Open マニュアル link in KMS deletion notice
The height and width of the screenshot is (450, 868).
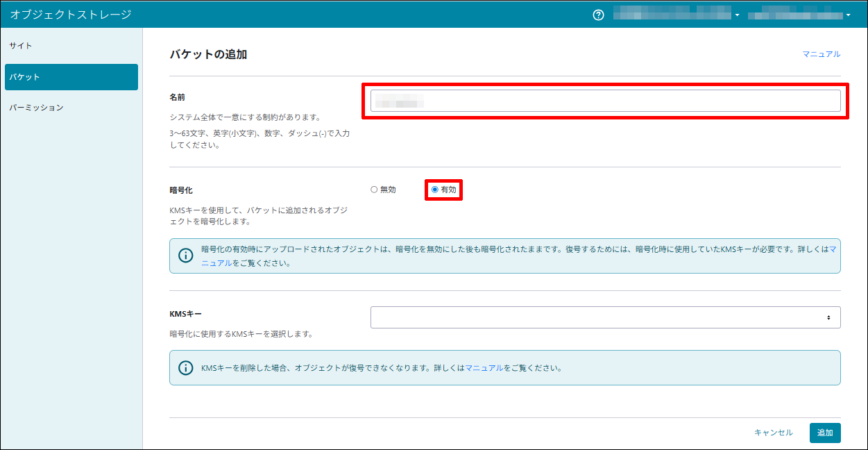[484, 368]
